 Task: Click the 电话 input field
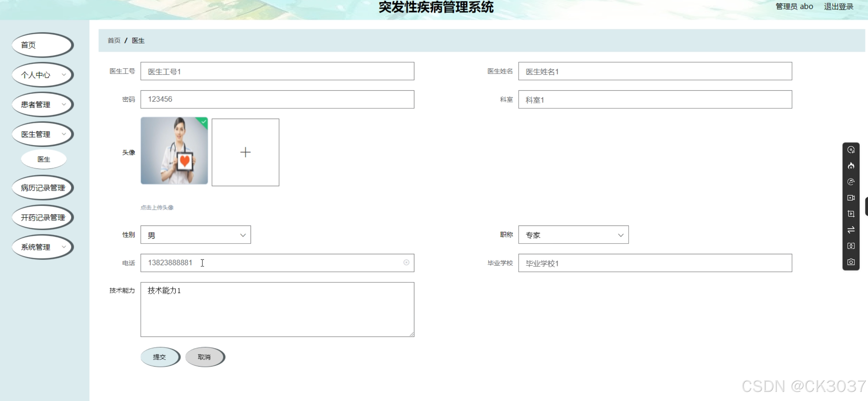[x=277, y=263]
